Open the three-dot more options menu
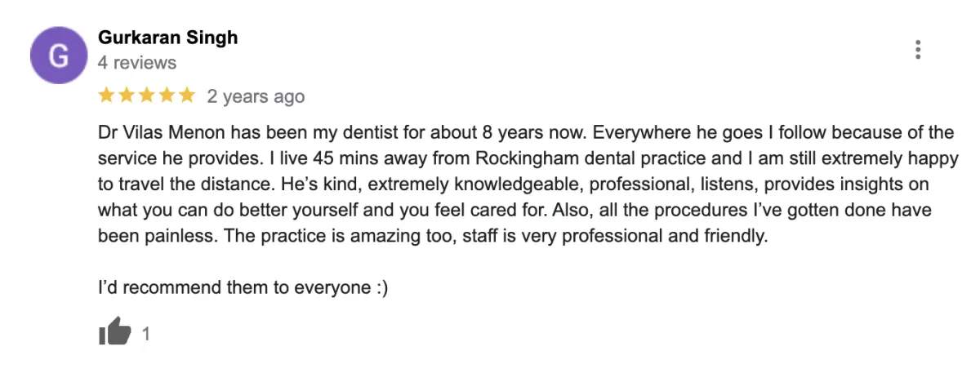 point(918,50)
